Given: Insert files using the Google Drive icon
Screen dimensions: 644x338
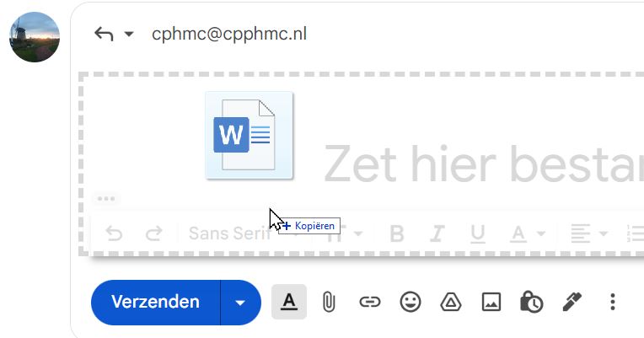Looking at the screenshot, I should (x=450, y=302).
